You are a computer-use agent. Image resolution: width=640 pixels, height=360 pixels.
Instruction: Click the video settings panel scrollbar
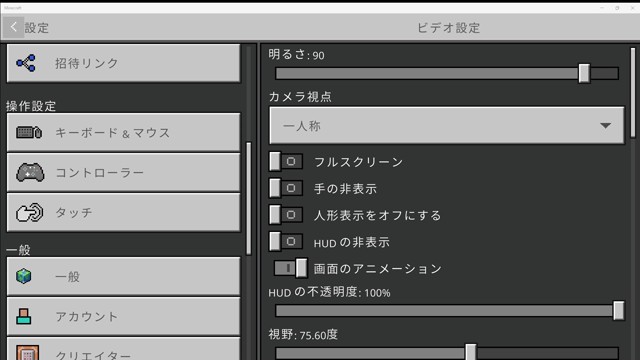[633, 93]
